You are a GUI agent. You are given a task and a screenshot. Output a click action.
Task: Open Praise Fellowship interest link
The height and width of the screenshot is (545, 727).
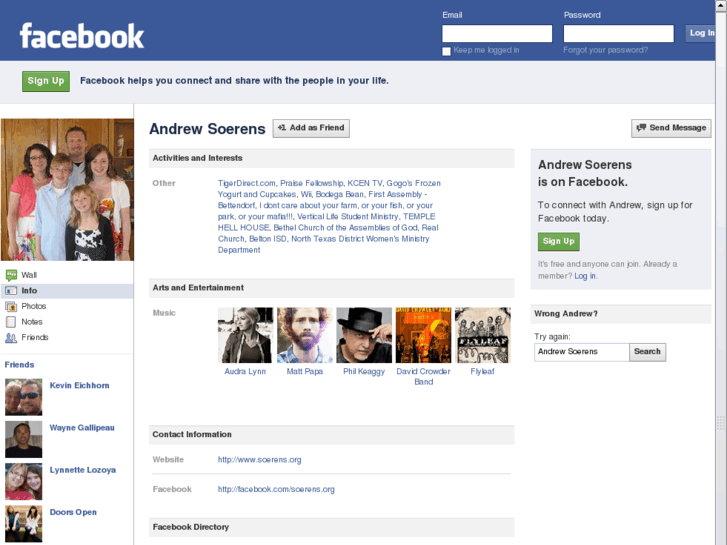[x=312, y=183]
